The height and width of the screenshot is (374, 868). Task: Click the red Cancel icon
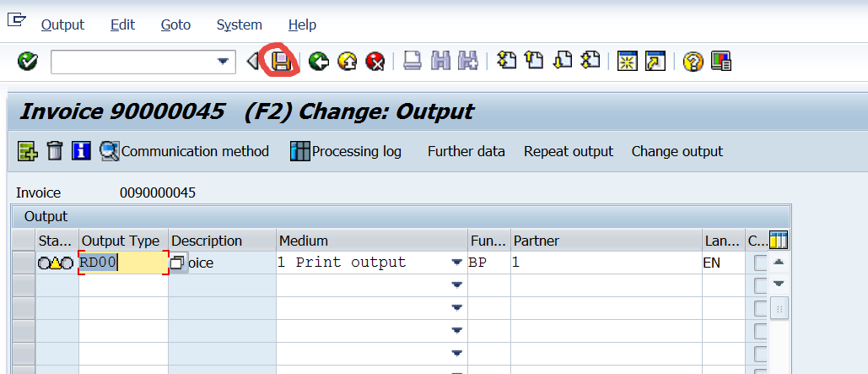click(x=375, y=61)
